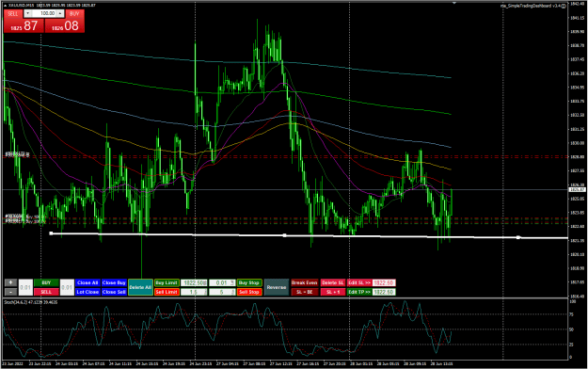588x369 pixels.
Task: Click the 0.01 lot field beside Close All
Action: [67, 287]
